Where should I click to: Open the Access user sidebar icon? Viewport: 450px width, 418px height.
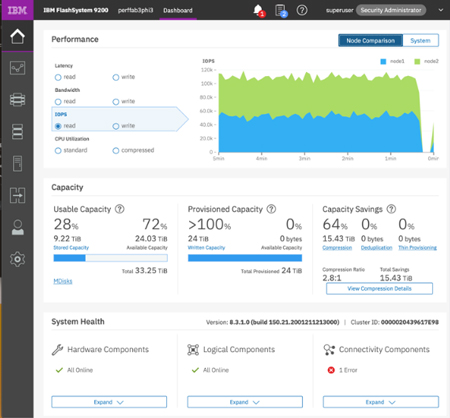pos(17,227)
